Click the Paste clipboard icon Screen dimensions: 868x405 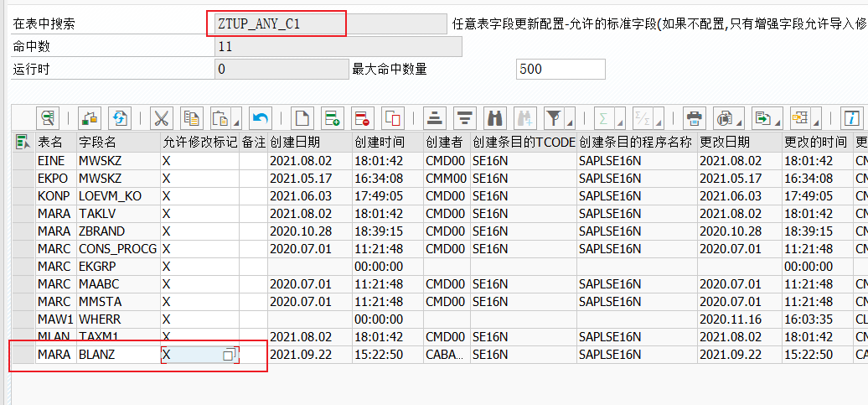tap(220, 117)
